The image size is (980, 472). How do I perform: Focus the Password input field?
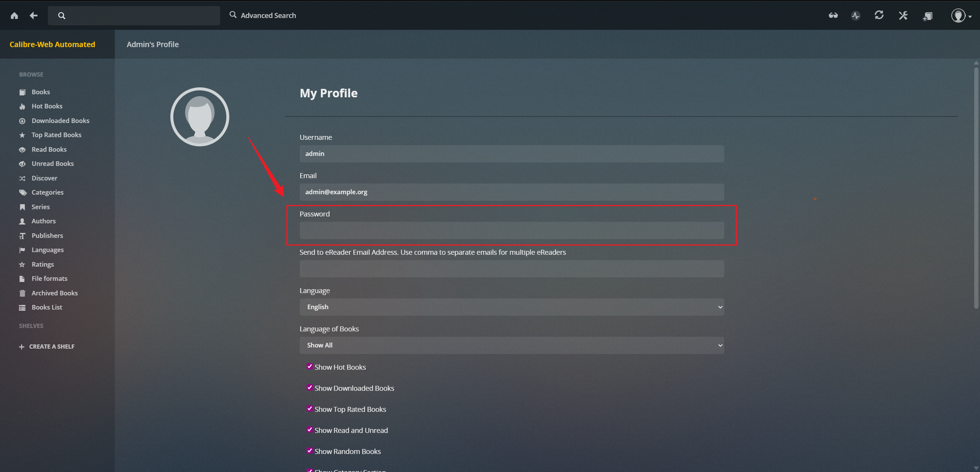511,230
